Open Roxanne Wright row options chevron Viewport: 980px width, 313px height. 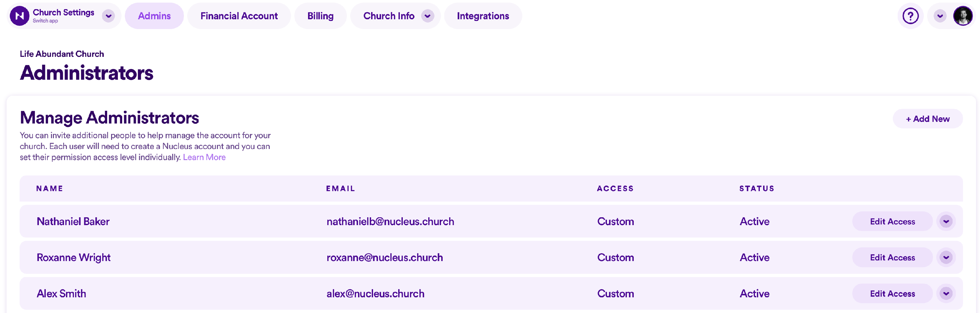[946, 257]
